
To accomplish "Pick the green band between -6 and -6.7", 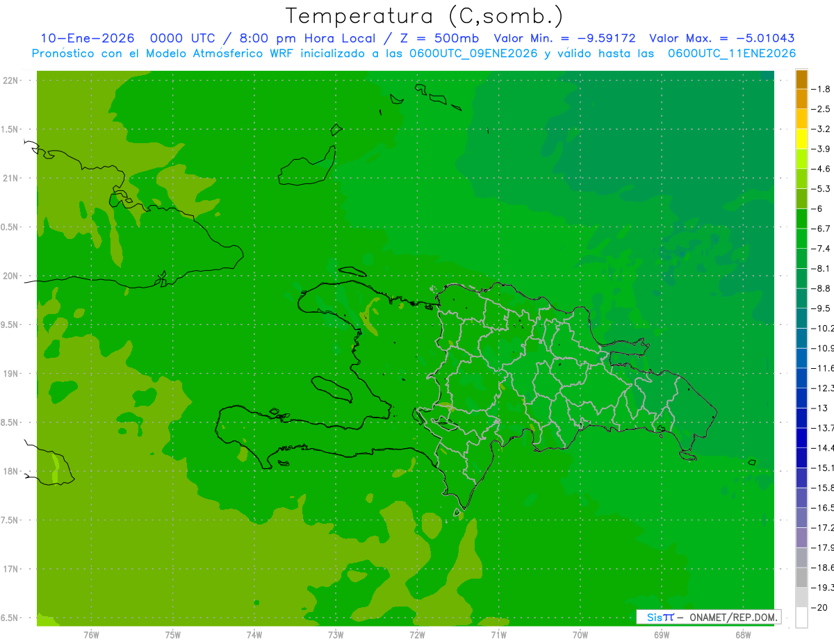I will (801, 219).
